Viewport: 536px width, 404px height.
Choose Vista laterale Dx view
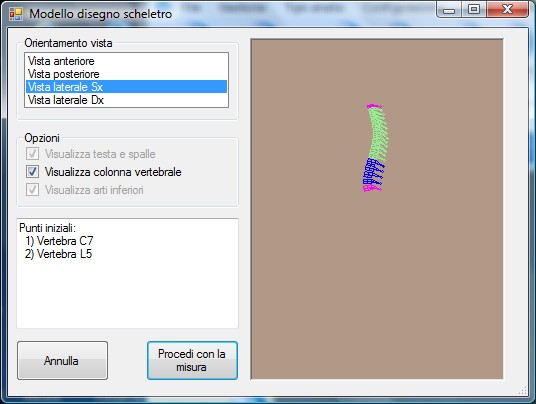[126, 100]
